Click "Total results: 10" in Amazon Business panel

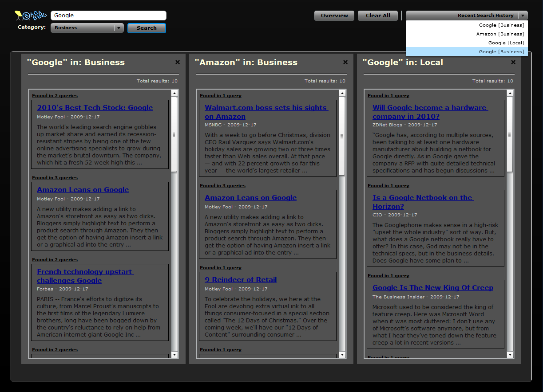pyautogui.click(x=325, y=81)
